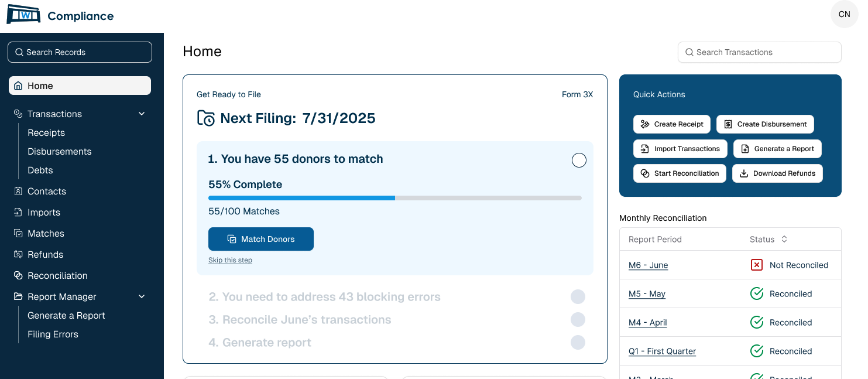This screenshot has width=868, height=379.
Task: Open the Matches page
Action: tap(46, 233)
